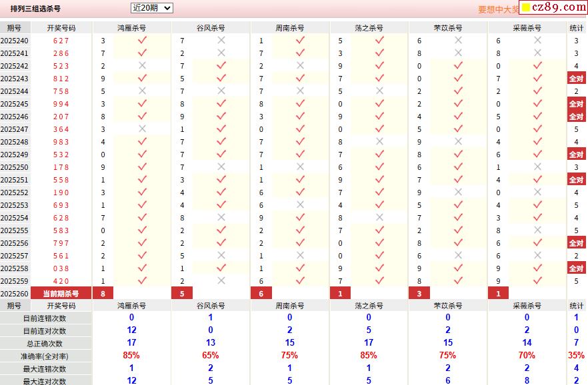Click the 准确率(全对率) row label
588x385 pixels.
pyautogui.click(x=45, y=356)
